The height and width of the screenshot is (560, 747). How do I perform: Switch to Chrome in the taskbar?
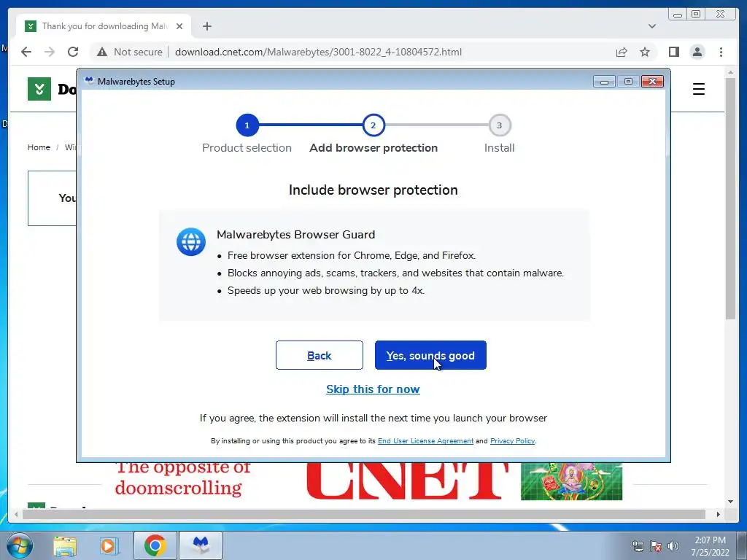pyautogui.click(x=155, y=545)
